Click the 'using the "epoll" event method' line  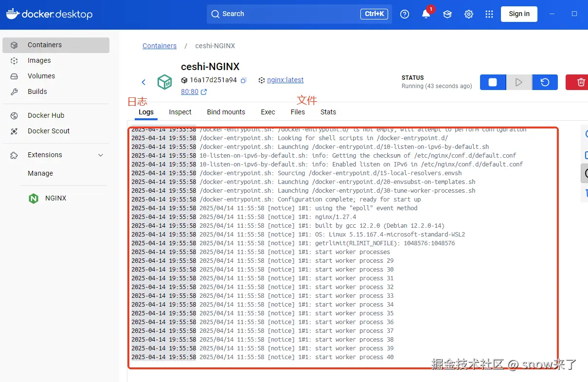[x=274, y=208]
